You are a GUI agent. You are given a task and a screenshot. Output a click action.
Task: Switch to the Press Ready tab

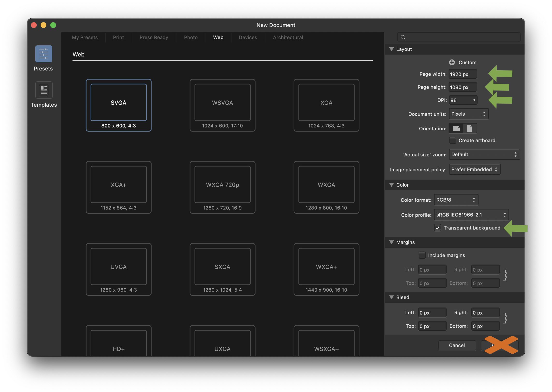click(x=154, y=37)
